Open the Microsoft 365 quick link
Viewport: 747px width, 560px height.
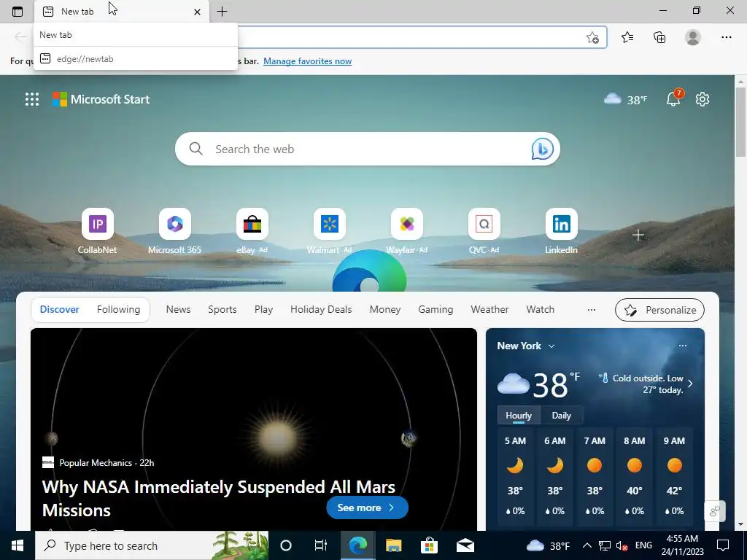[175, 231]
